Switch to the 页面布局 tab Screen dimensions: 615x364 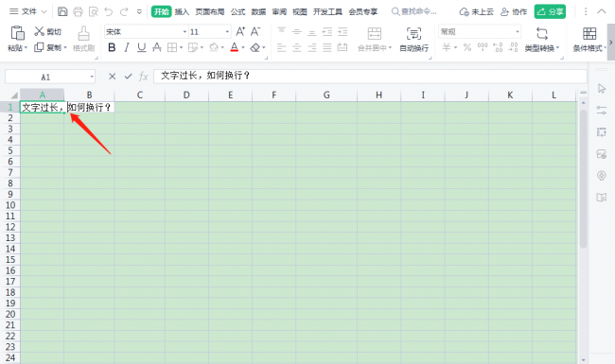click(210, 11)
